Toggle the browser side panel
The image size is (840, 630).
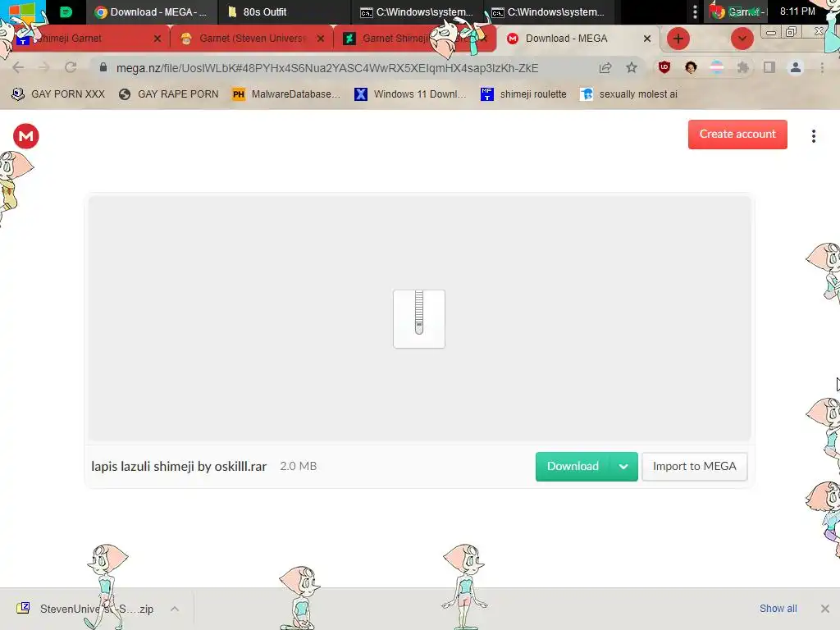click(769, 67)
